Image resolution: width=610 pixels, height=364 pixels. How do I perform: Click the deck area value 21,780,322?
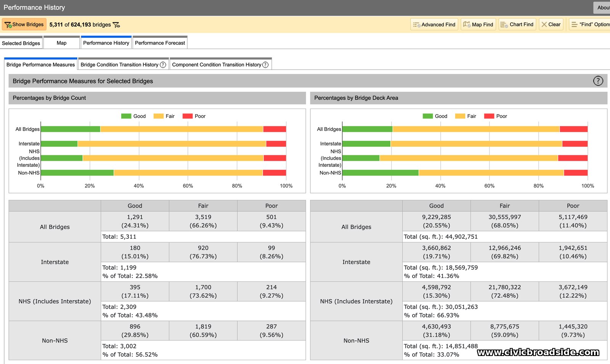(x=505, y=287)
